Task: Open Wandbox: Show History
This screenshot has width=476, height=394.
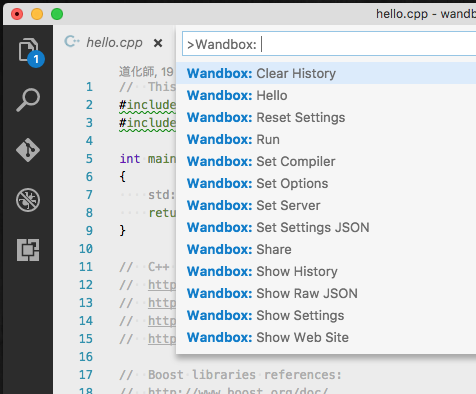Action: coord(326,271)
